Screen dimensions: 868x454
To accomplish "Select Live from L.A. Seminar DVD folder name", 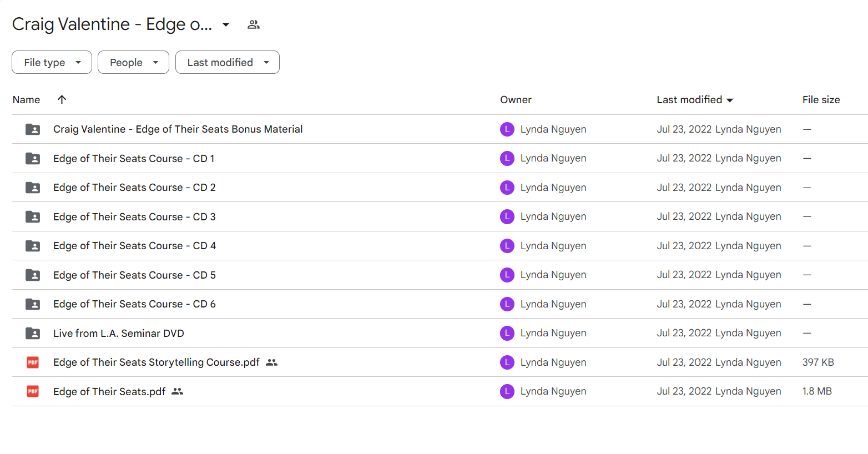I will point(119,333).
